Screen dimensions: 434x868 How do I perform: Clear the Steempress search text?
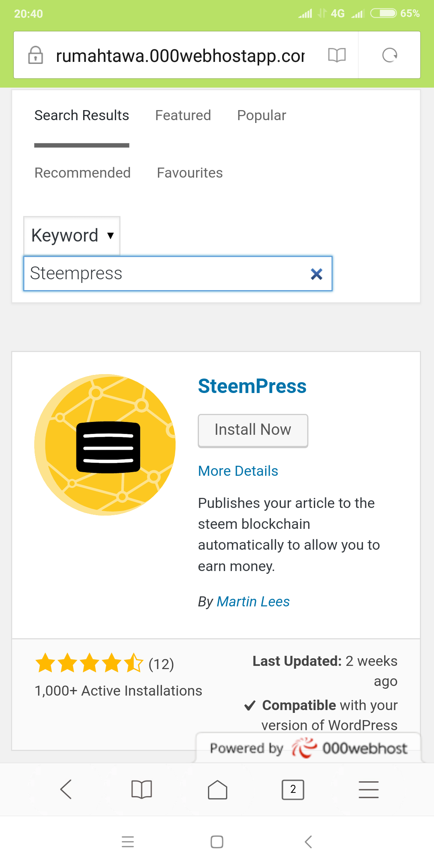[317, 274]
